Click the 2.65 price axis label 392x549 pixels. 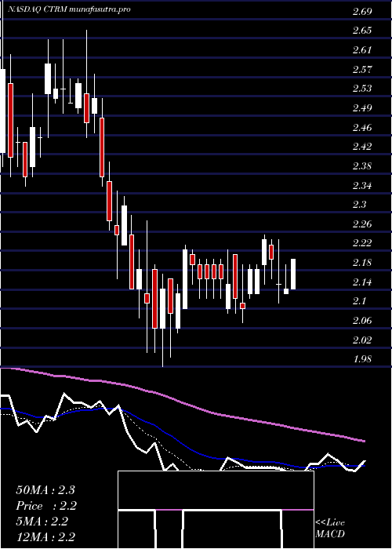(x=362, y=31)
